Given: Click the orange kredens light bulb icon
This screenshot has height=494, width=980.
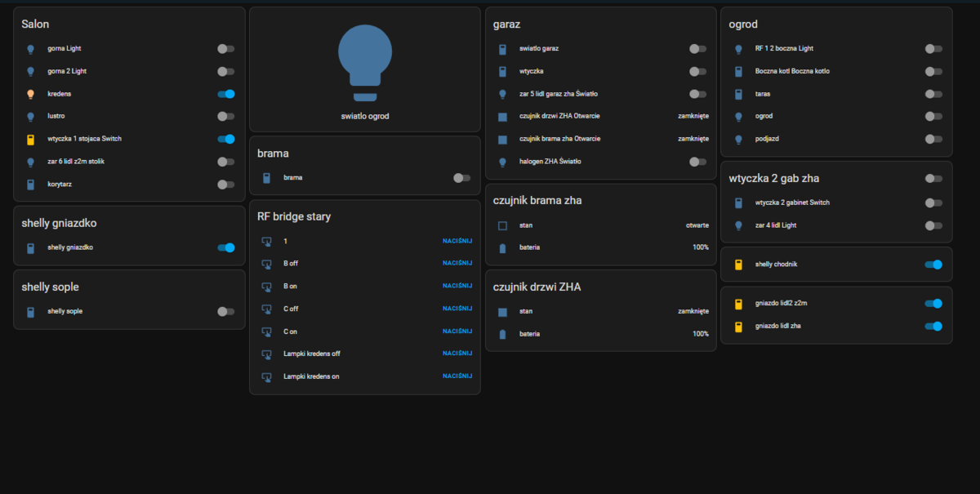Looking at the screenshot, I should tap(30, 94).
